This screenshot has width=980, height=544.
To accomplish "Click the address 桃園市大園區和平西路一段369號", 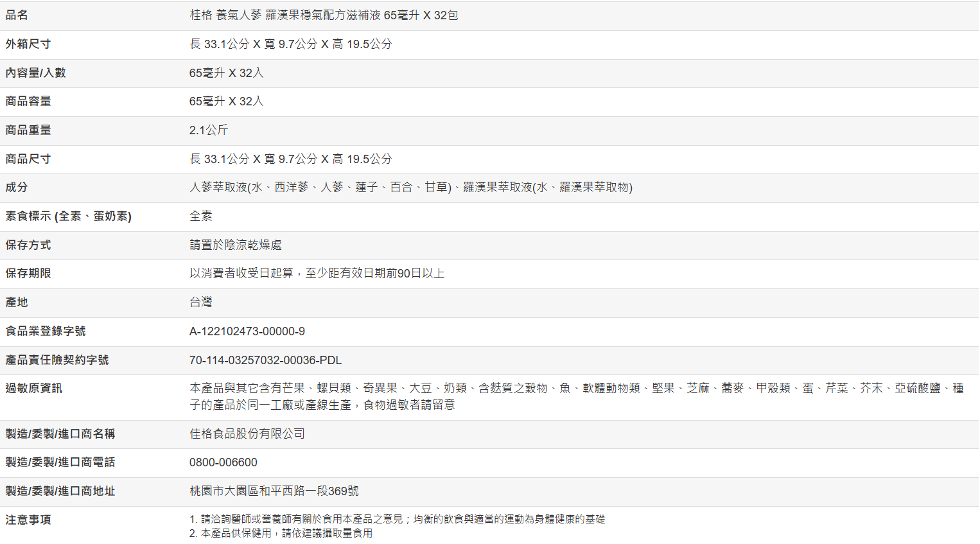I will [x=274, y=491].
